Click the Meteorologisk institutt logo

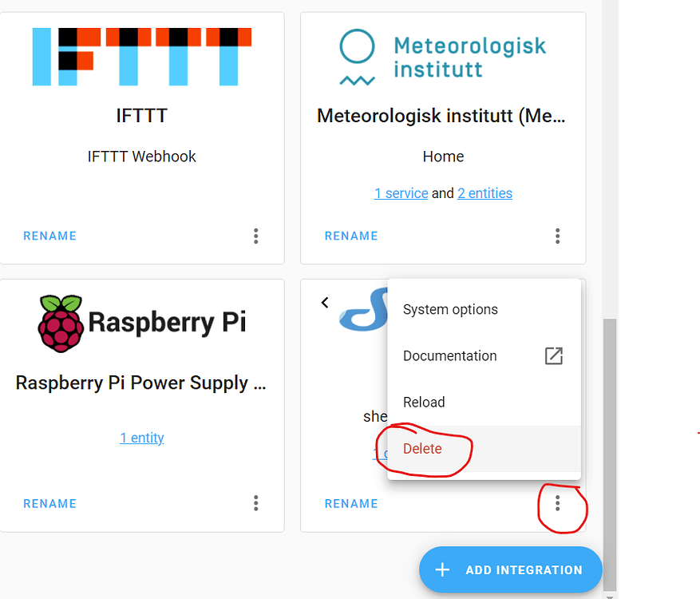443,58
